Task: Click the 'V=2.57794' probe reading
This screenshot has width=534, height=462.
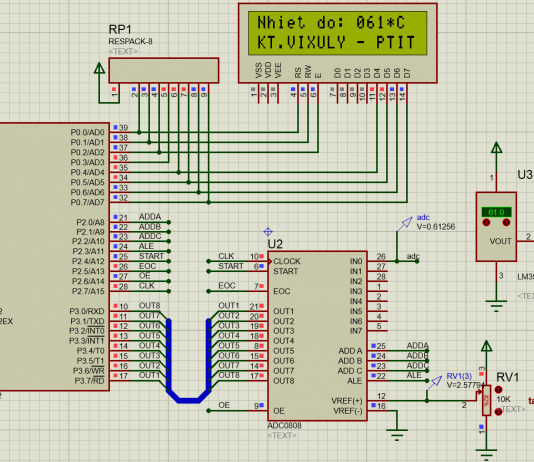Action: click(465, 385)
